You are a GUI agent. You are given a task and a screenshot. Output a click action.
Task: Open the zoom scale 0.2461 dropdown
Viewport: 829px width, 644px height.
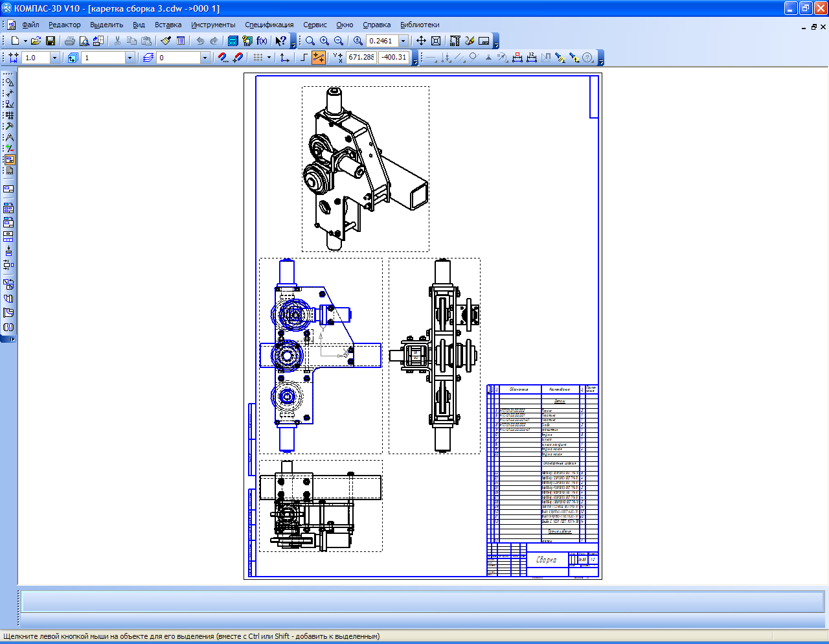coord(403,41)
